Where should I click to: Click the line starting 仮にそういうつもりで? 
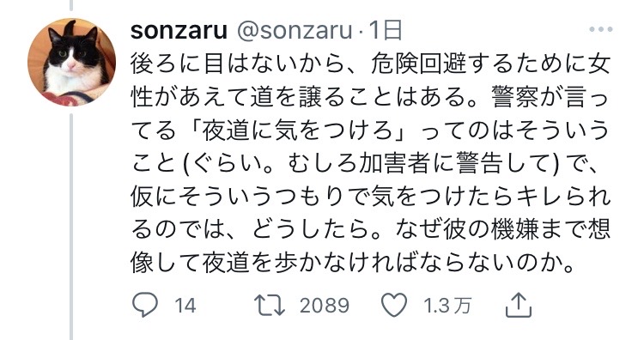click(x=370, y=197)
